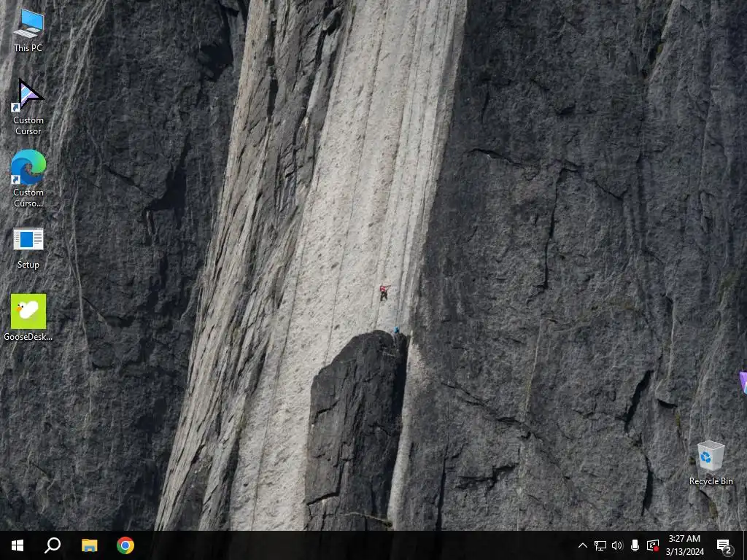Select the Custom Cursor arrow shortcut icon
Viewport: 747px width, 560px height.
(28, 106)
